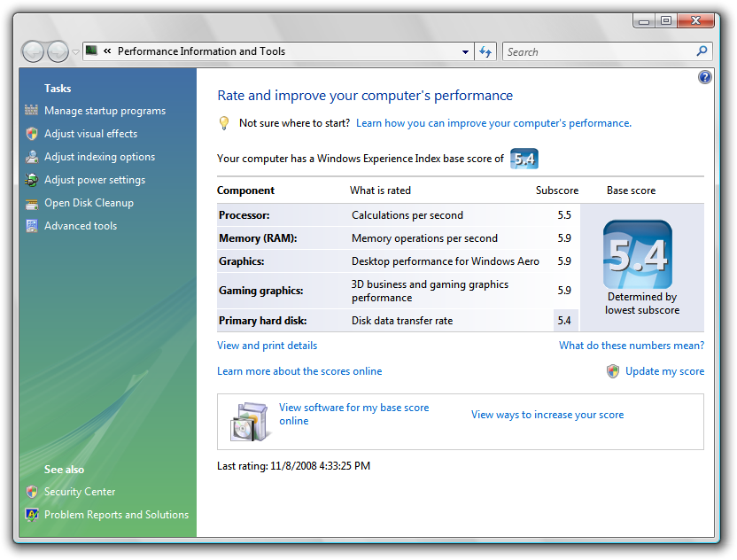This screenshot has height=560, width=737.
Task: Click the Problem Reports and Solutions icon
Action: pos(32,515)
